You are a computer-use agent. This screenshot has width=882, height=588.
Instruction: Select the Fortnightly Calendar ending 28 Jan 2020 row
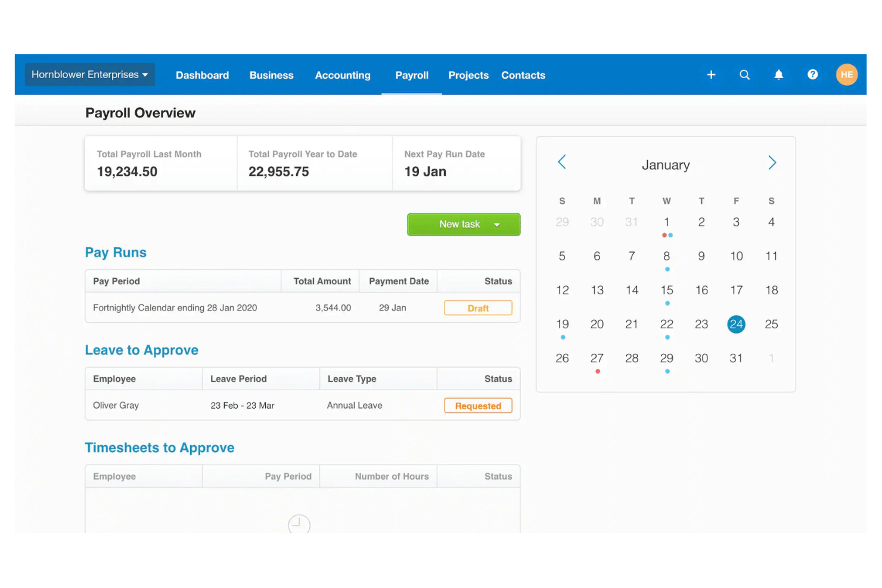303,308
